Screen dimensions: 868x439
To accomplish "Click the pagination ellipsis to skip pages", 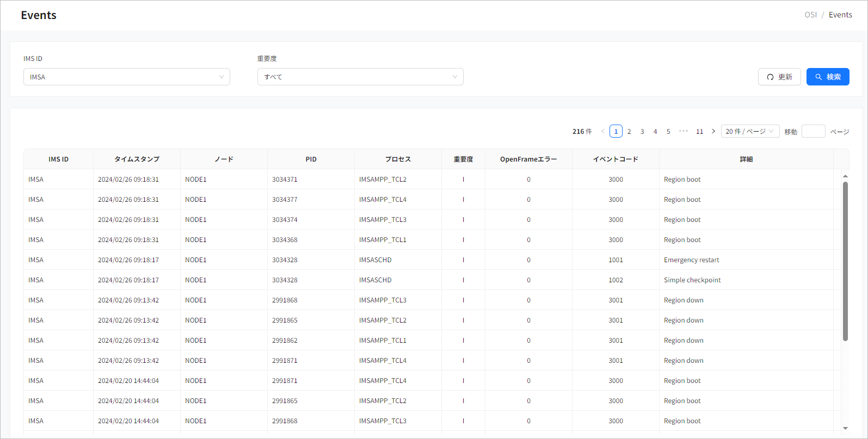I will (684, 131).
